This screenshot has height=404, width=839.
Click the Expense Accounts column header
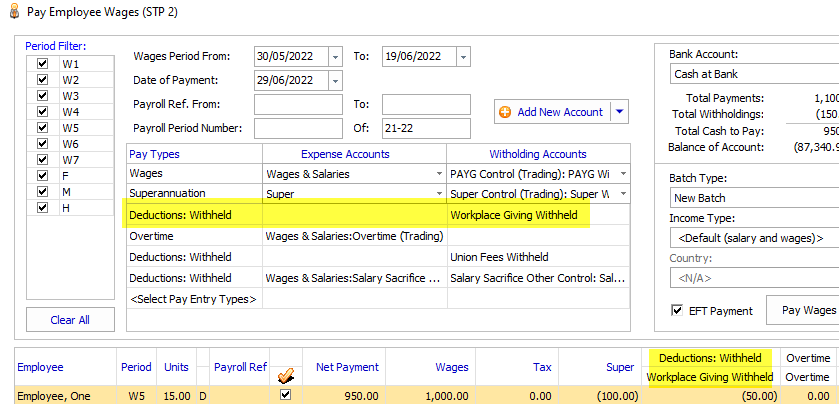[x=354, y=154]
